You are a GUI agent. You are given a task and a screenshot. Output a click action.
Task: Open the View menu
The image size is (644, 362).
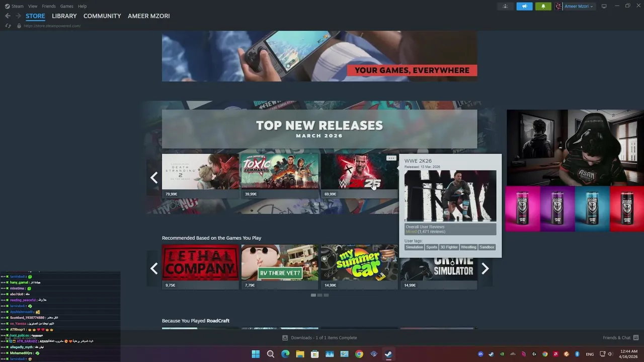pos(33,6)
